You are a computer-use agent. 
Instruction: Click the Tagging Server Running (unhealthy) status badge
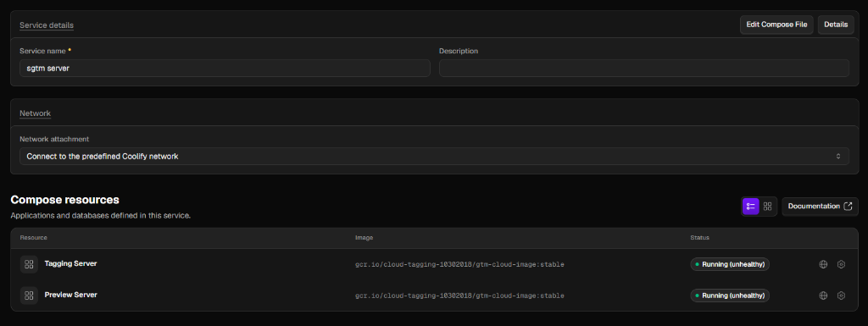730,264
